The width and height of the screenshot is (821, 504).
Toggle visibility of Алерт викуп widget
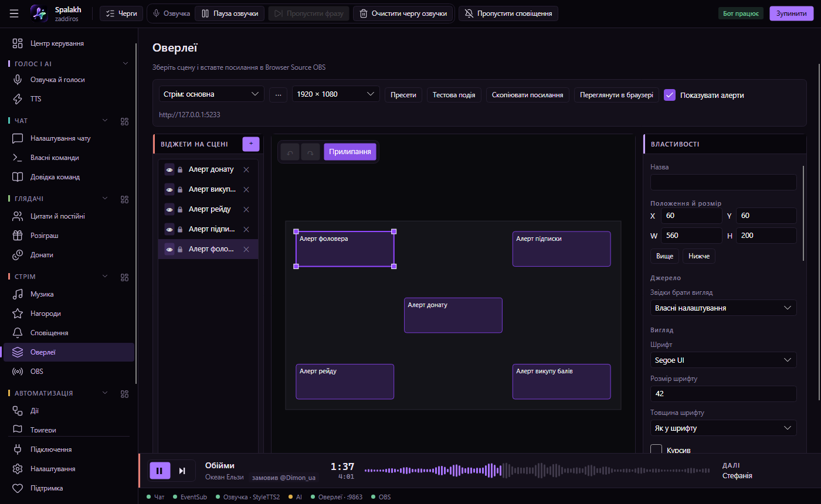(x=169, y=189)
